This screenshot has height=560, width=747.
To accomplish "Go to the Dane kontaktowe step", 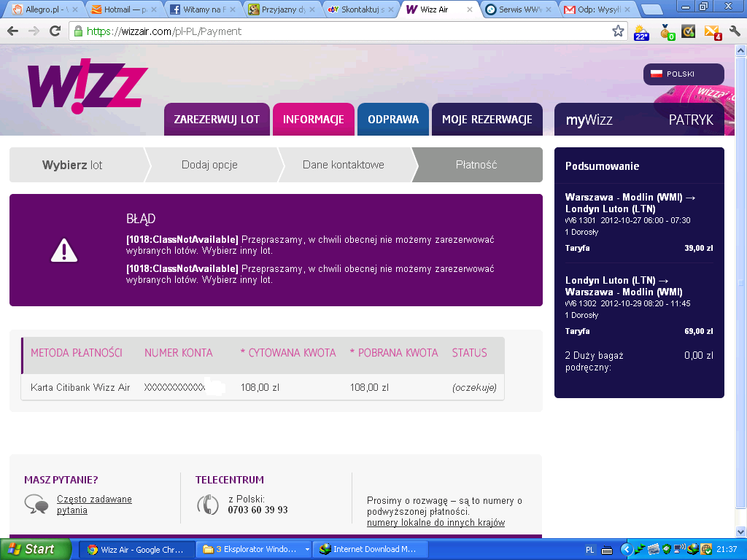I will [344, 165].
